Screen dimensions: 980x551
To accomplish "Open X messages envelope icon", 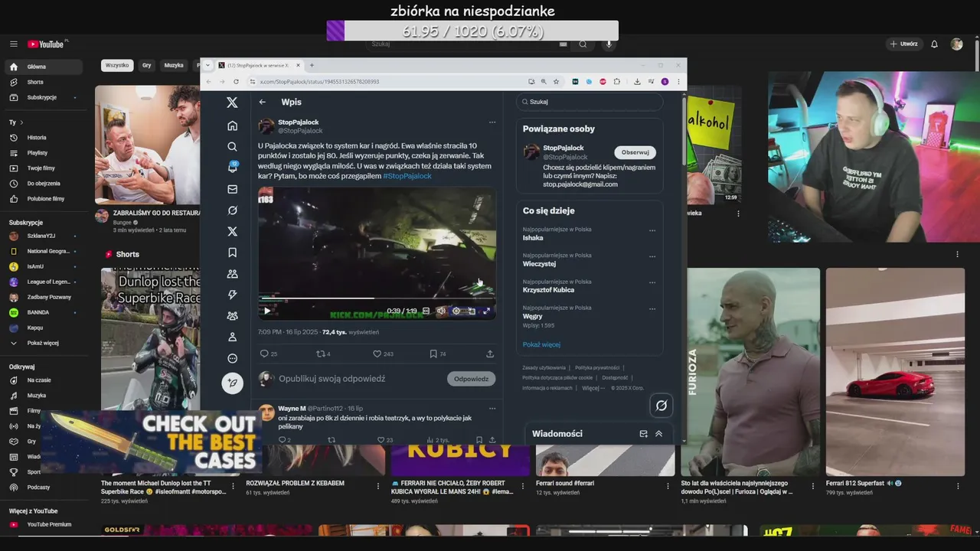I will (x=233, y=189).
